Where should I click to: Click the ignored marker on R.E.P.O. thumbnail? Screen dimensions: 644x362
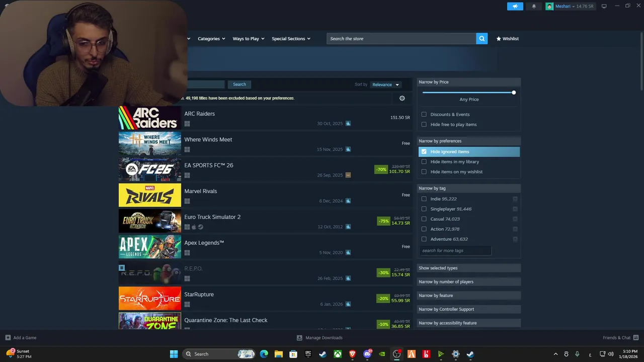pyautogui.click(x=121, y=268)
